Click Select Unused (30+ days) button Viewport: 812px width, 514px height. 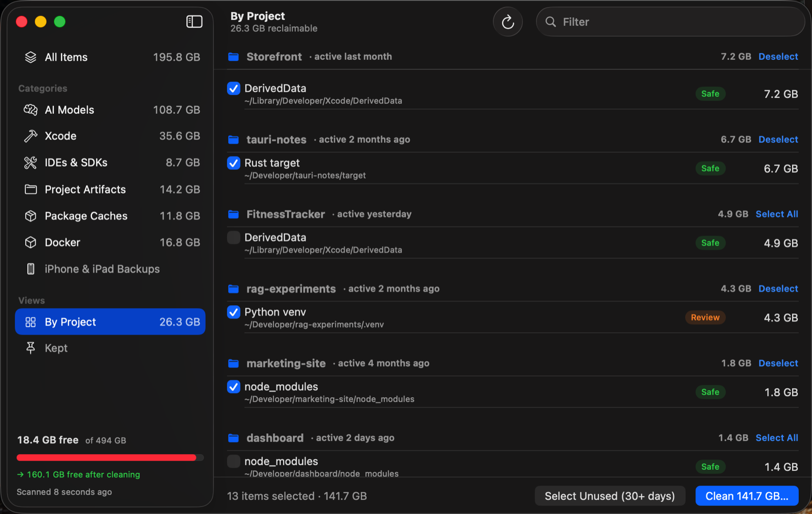coord(610,496)
